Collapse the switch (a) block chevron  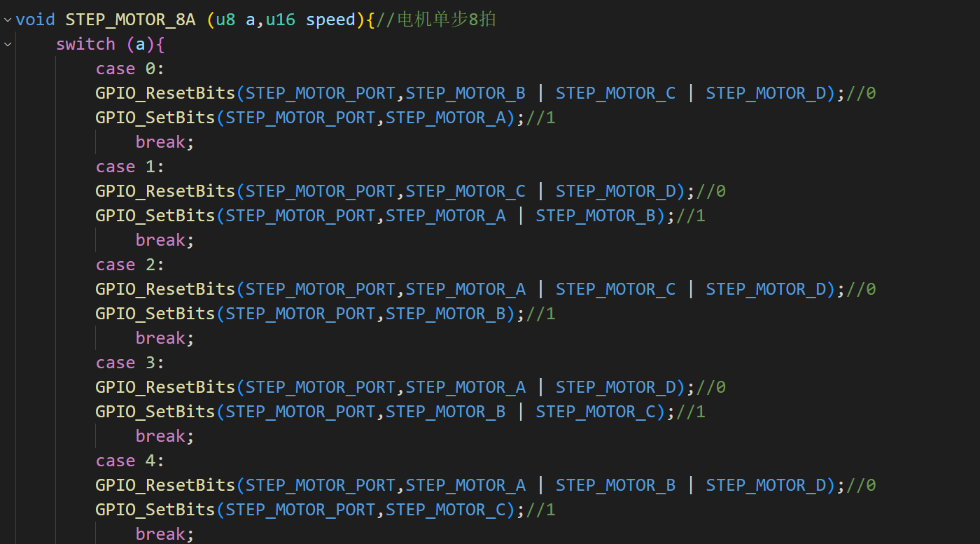tap(8, 44)
